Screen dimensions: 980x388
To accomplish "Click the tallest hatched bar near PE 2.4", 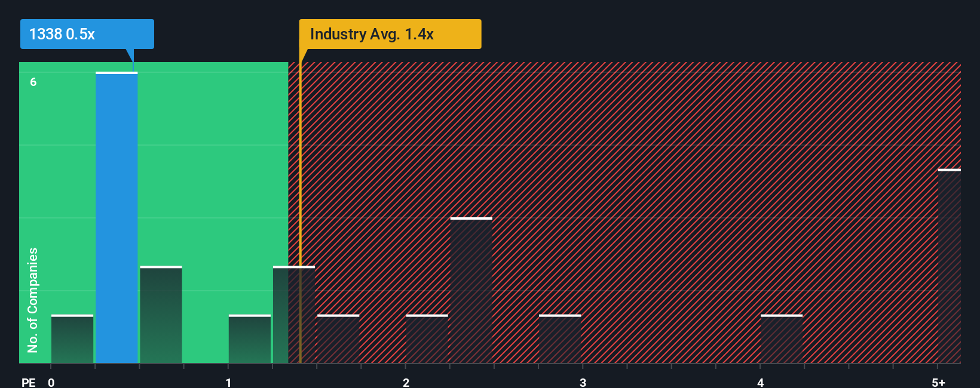I will (471, 290).
